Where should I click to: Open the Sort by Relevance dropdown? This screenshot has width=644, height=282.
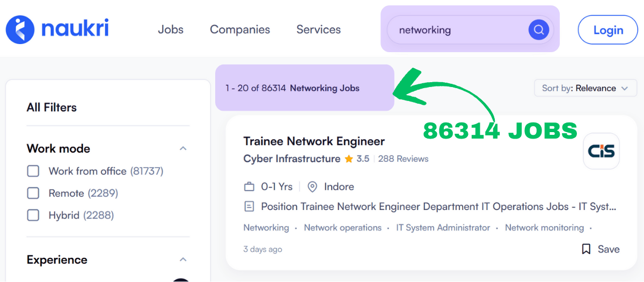click(585, 88)
